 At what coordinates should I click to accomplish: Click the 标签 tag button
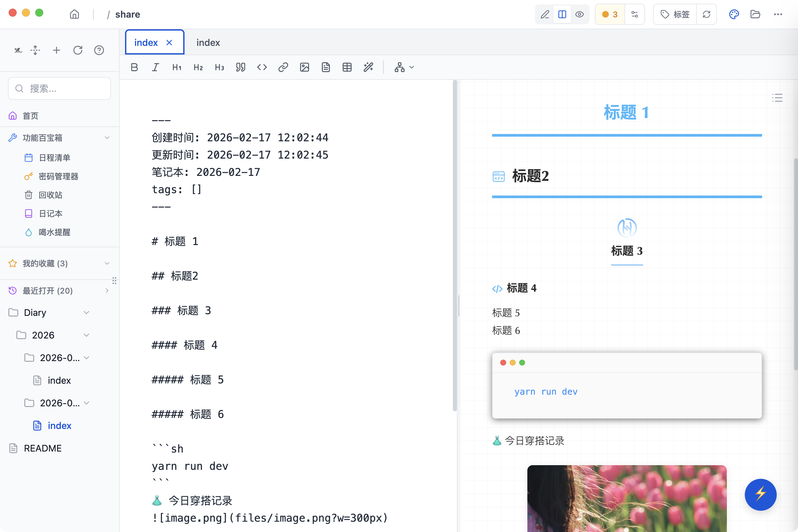[675, 14]
